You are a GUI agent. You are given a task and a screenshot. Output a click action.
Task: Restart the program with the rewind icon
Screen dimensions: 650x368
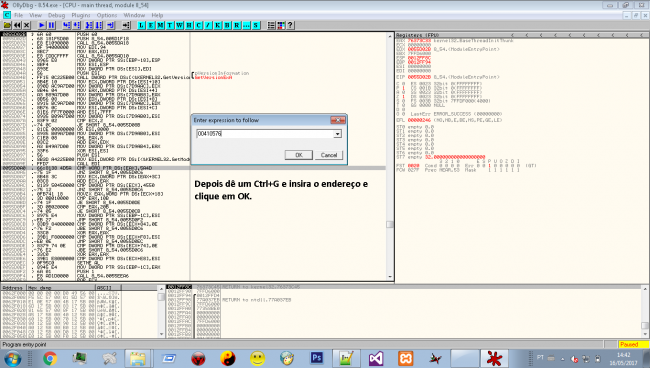pos(17,25)
